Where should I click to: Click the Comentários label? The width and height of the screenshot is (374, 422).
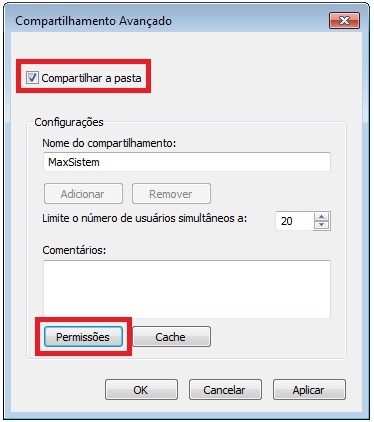click(x=74, y=250)
